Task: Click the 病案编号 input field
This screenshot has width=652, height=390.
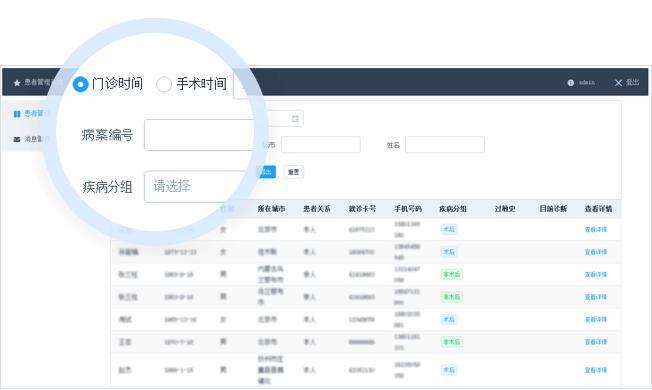Action: 199,135
